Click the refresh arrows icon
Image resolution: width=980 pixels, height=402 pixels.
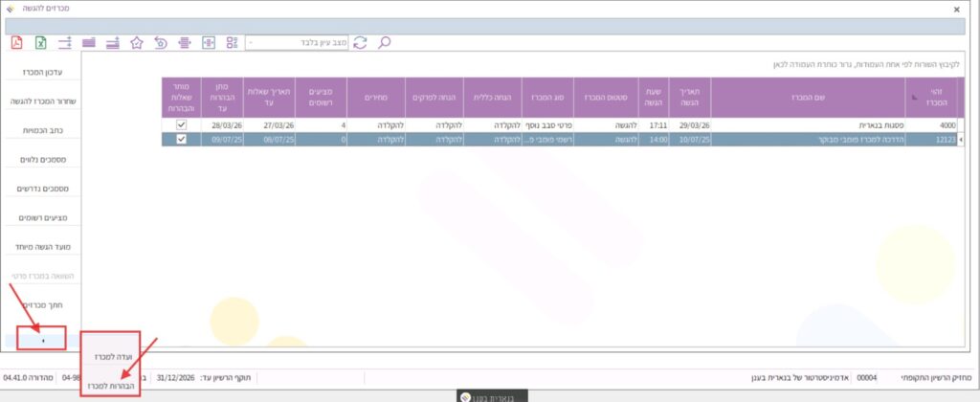(x=360, y=42)
